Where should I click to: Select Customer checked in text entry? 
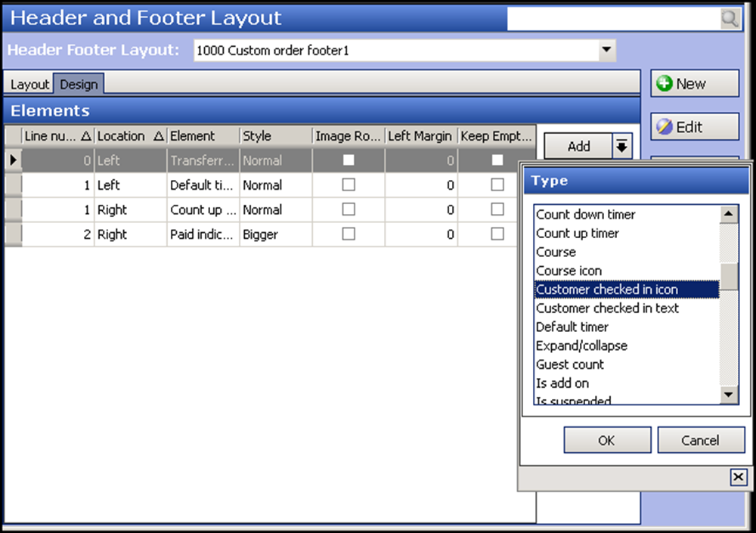626,308
